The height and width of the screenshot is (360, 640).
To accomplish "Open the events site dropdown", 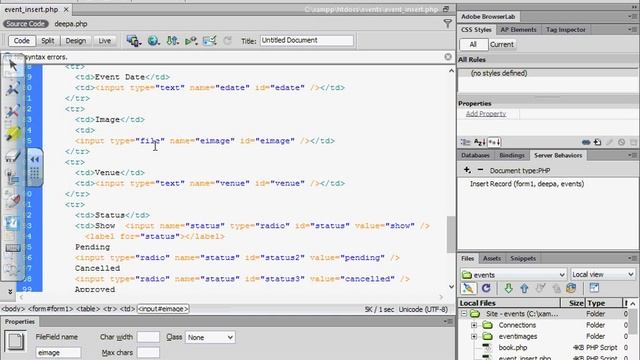I will click(513, 275).
